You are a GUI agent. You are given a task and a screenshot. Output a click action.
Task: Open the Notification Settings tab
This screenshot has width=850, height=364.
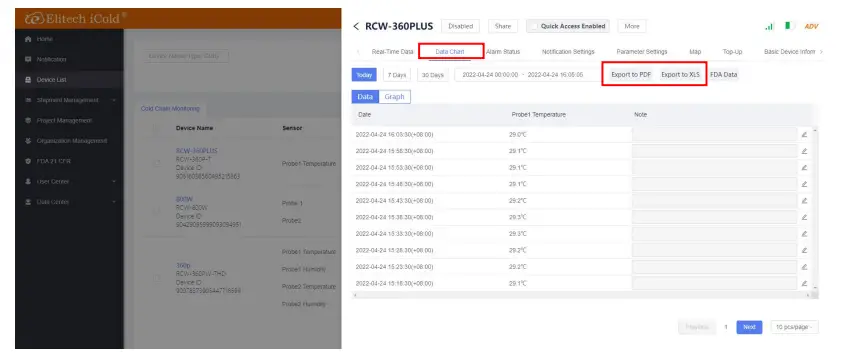pyautogui.click(x=568, y=52)
